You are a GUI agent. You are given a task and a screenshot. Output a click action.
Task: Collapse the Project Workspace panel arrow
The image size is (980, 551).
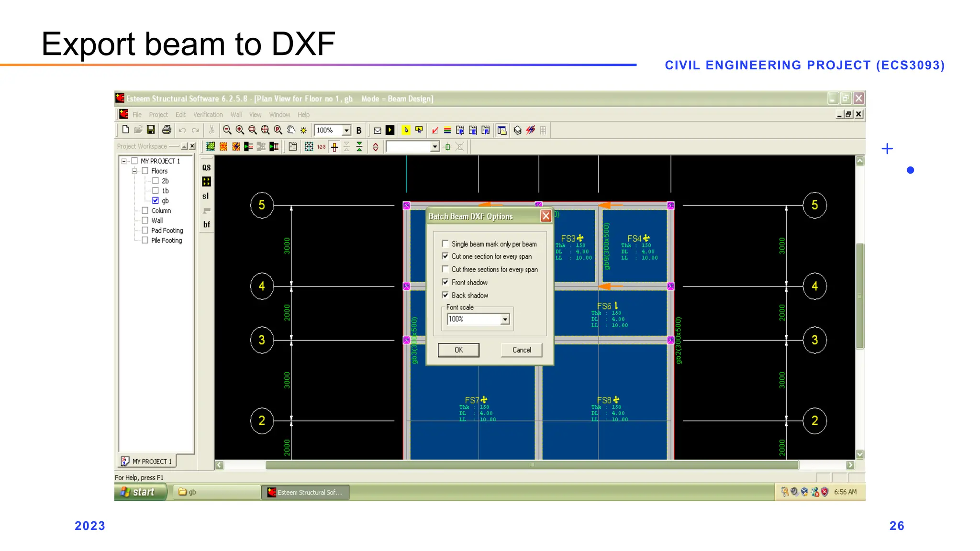[184, 146]
